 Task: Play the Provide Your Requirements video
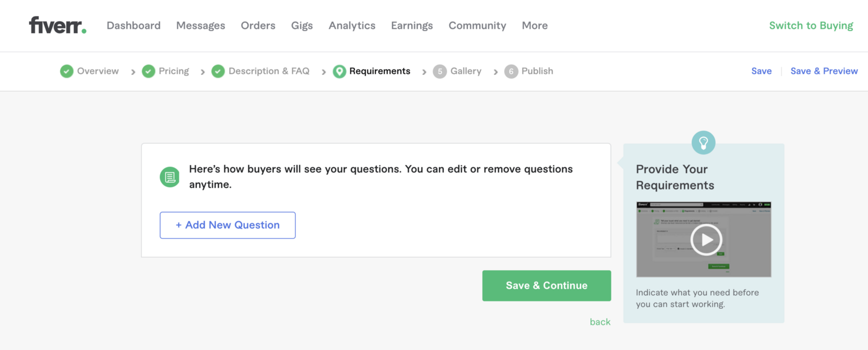(x=705, y=239)
